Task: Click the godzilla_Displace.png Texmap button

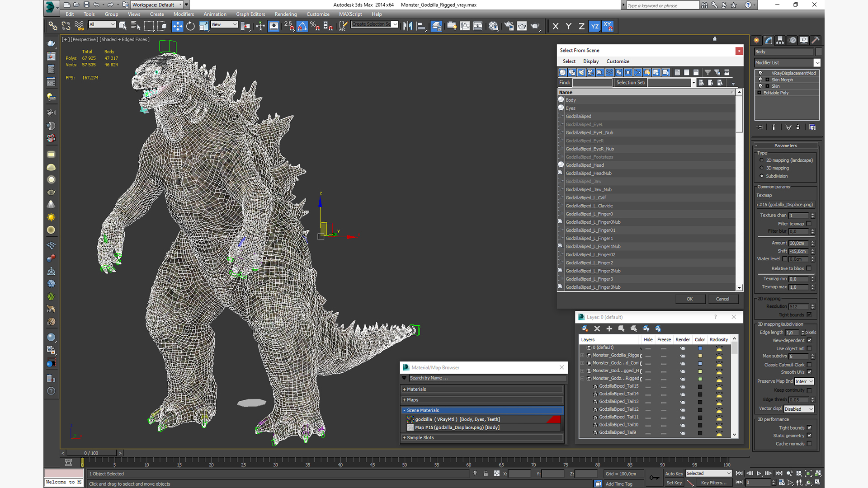Action: [x=786, y=205]
